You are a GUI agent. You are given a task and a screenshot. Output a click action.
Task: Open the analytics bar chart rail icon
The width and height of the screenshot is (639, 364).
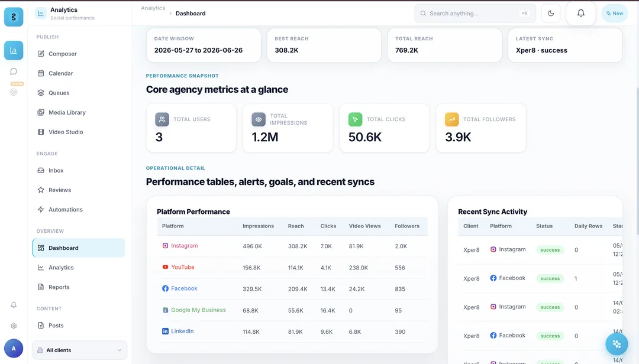click(x=14, y=50)
